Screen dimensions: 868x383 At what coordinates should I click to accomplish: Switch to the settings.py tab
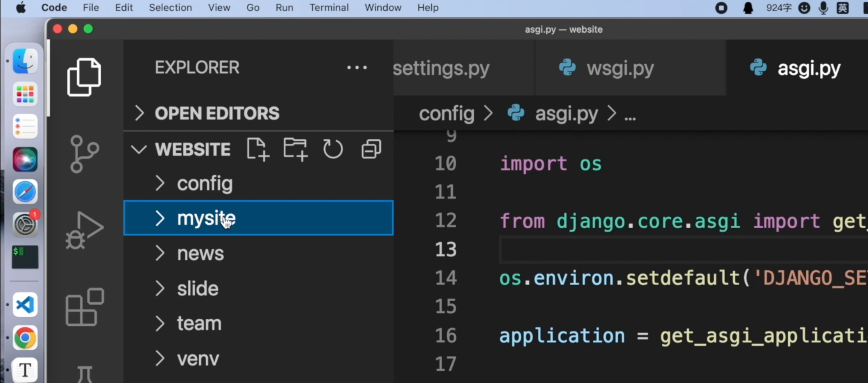(464, 68)
